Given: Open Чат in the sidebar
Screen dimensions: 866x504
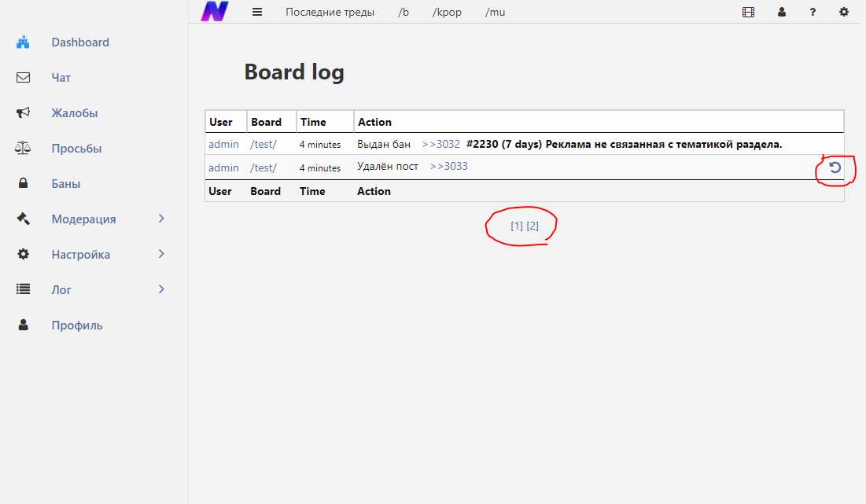Looking at the screenshot, I should pos(61,78).
